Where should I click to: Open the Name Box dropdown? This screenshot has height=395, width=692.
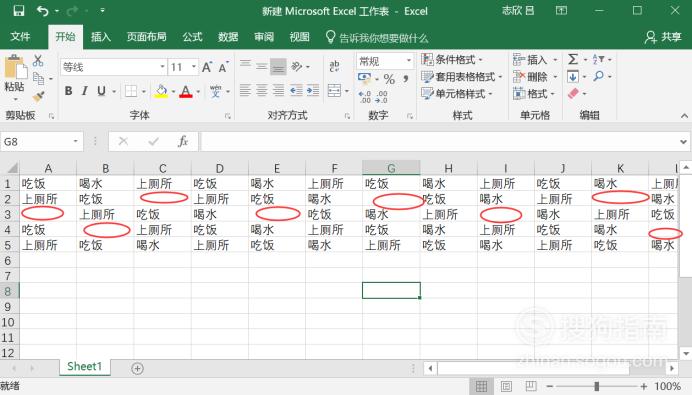pyautogui.click(x=75, y=141)
